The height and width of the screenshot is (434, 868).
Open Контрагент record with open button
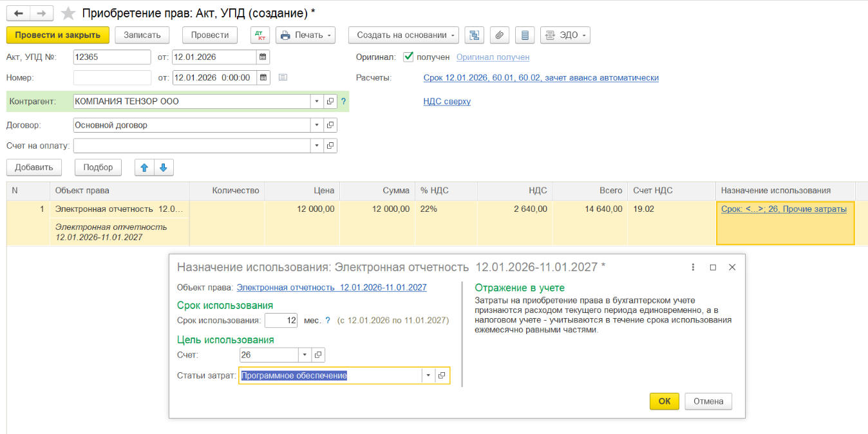(x=330, y=102)
